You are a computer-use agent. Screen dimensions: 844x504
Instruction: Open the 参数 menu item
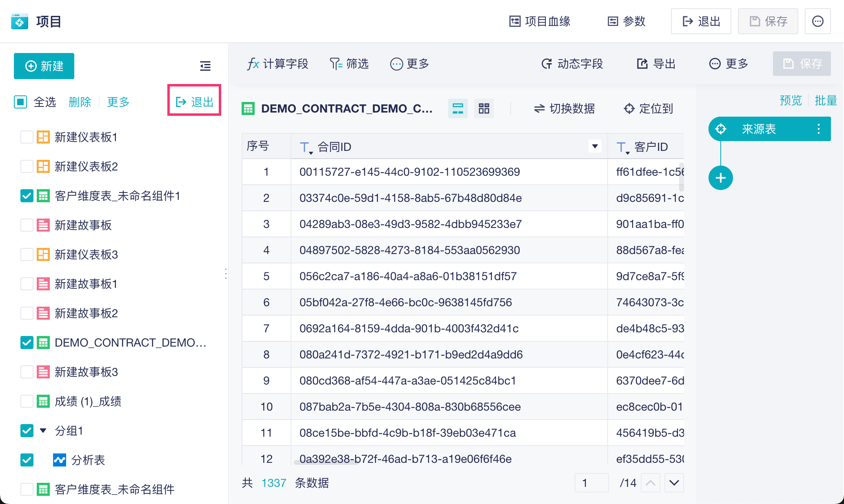coord(626,21)
